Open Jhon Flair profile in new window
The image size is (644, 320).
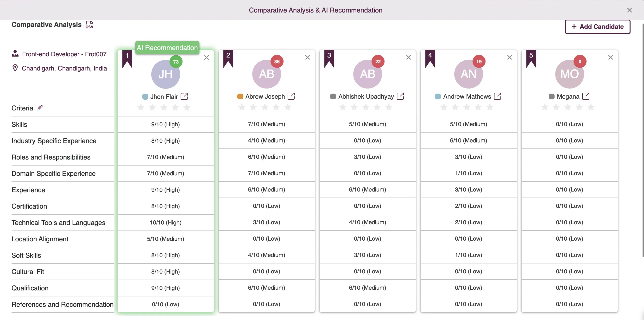click(184, 96)
